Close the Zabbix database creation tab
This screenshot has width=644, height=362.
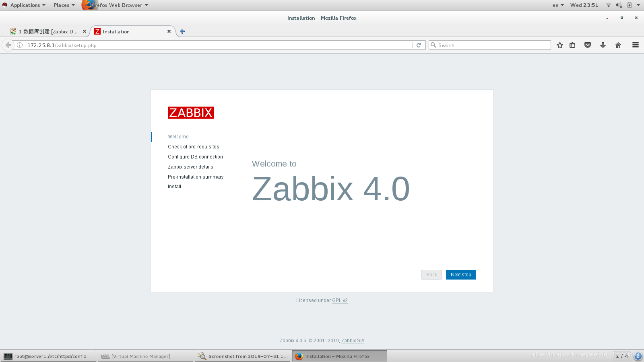point(85,31)
